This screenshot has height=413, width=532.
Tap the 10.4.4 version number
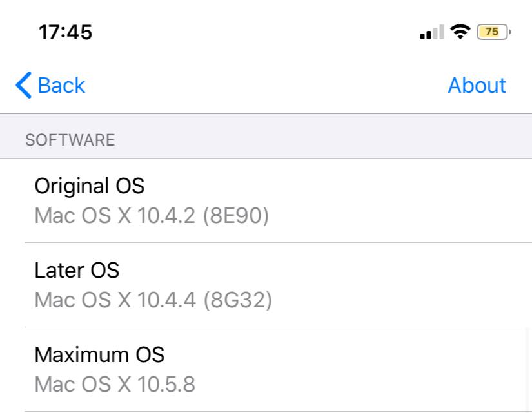click(166, 300)
